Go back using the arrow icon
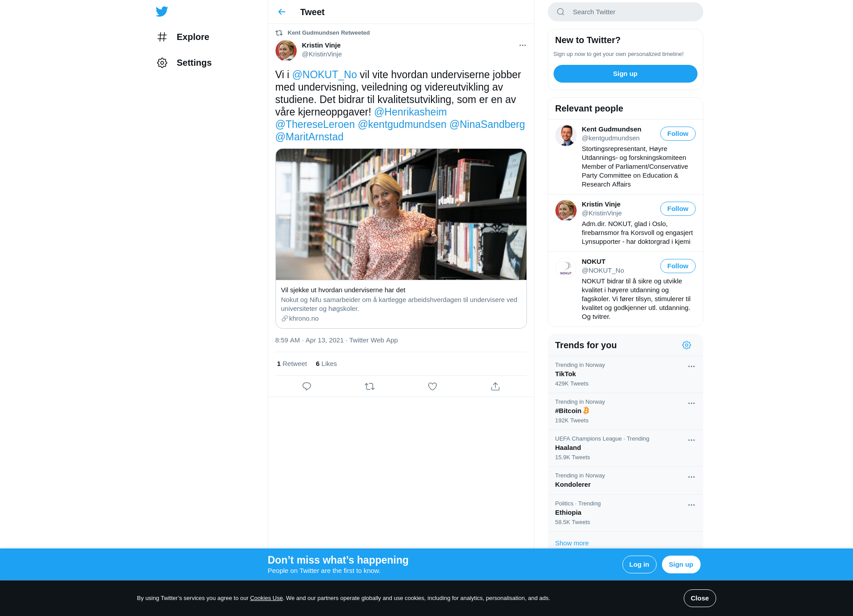The height and width of the screenshot is (616, 853). point(282,12)
